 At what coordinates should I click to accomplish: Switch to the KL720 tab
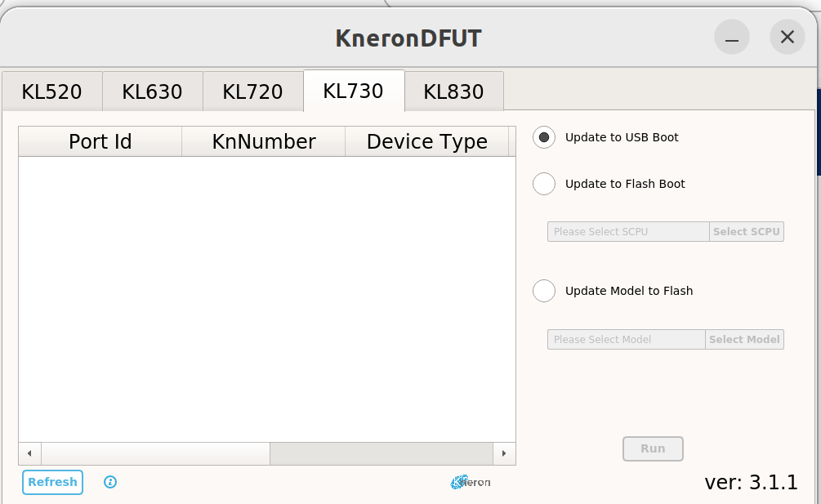pos(253,91)
